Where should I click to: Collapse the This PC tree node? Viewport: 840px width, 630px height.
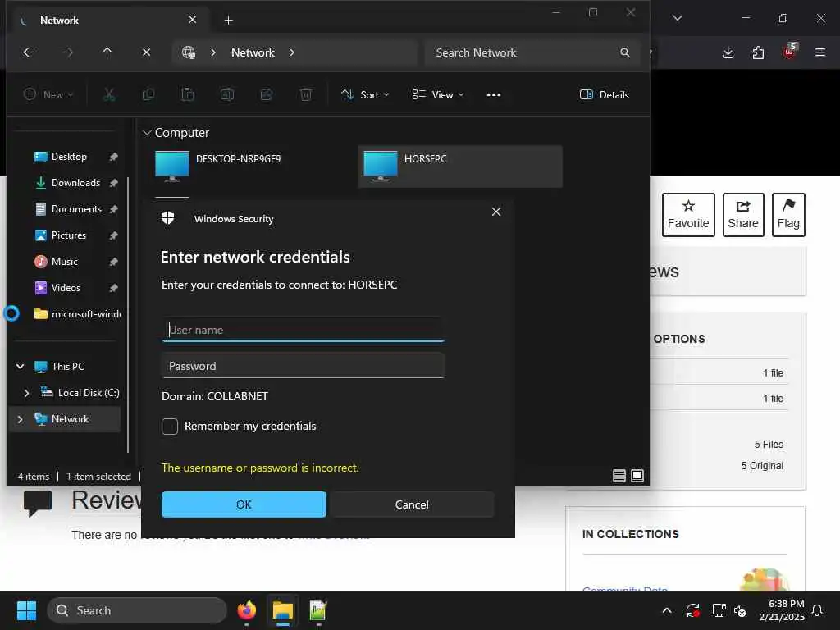point(20,367)
